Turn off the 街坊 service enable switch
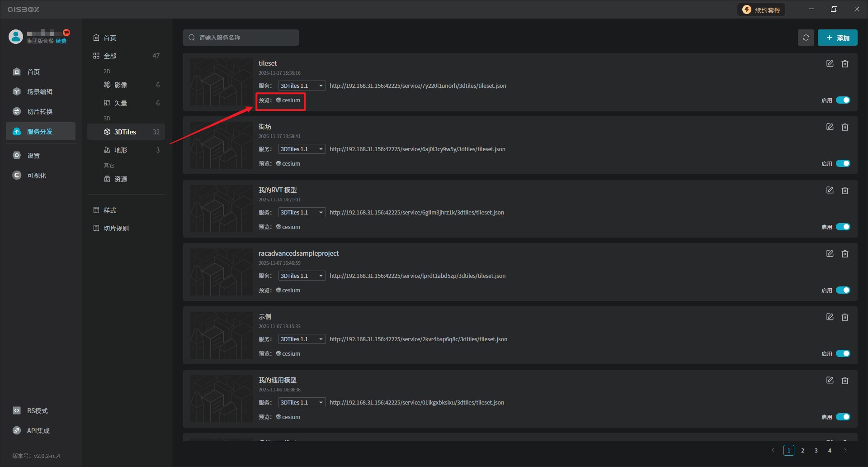The image size is (868, 467). pos(843,163)
